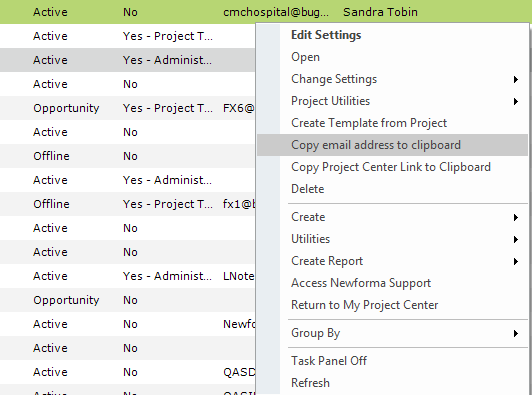The width and height of the screenshot is (532, 395).
Task: Select Return to My Project Center
Action: point(364,305)
